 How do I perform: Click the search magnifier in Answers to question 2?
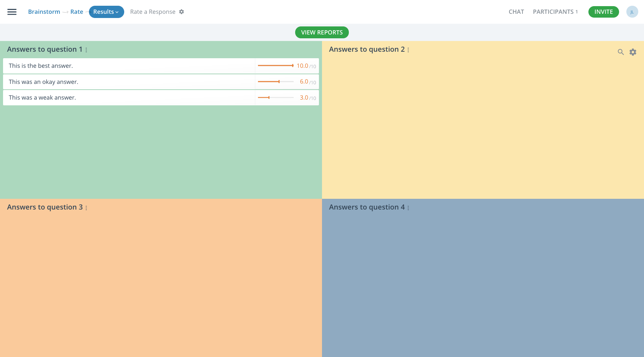pyautogui.click(x=621, y=52)
